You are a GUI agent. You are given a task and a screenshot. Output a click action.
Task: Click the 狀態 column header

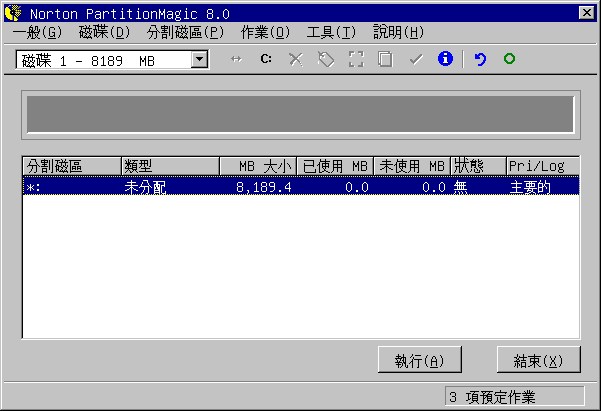click(478, 166)
